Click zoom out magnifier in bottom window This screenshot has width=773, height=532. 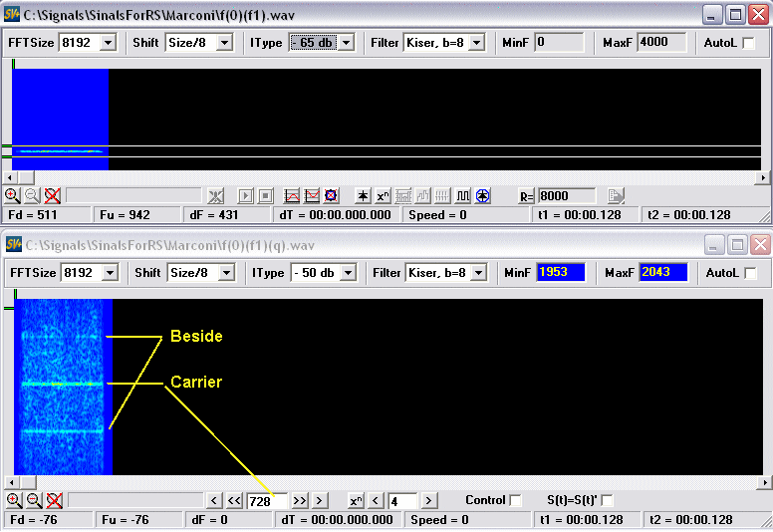32,500
